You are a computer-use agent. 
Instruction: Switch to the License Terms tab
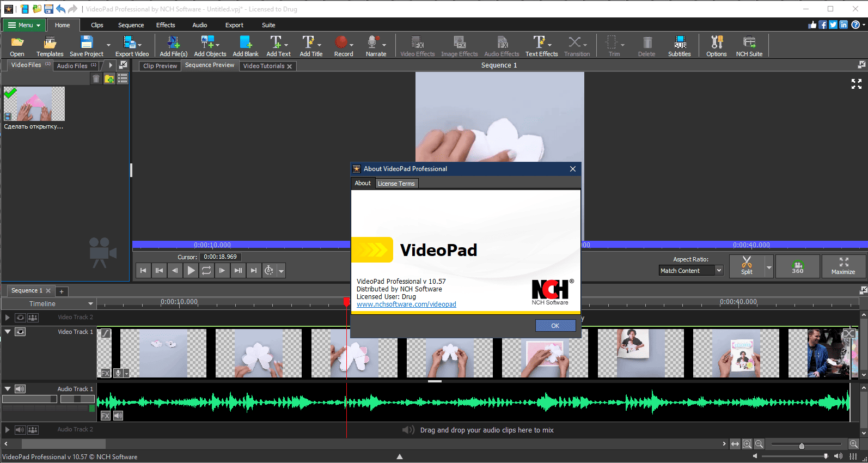pyautogui.click(x=396, y=184)
